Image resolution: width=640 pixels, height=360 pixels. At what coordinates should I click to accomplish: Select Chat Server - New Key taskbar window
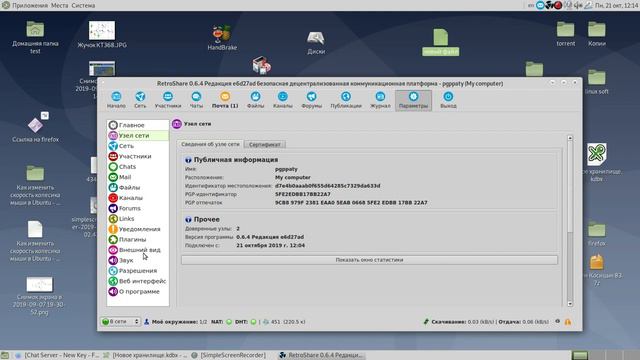[x=58, y=355]
